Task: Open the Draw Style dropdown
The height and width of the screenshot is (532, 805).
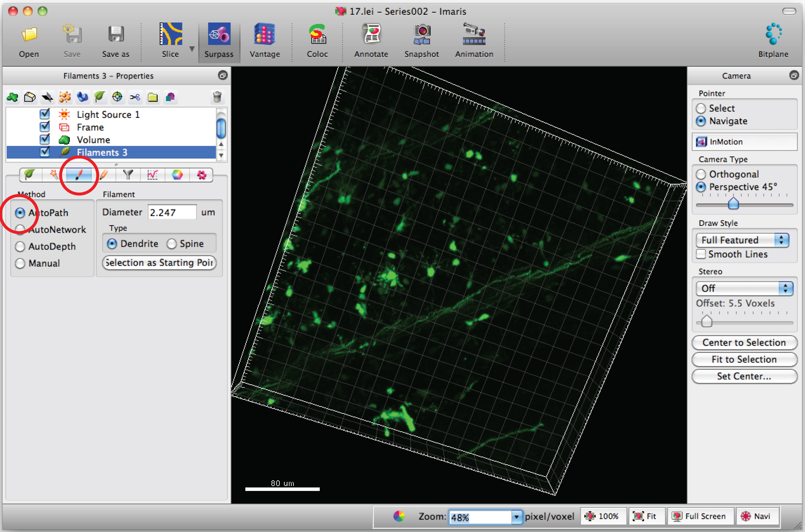Action: [742, 240]
